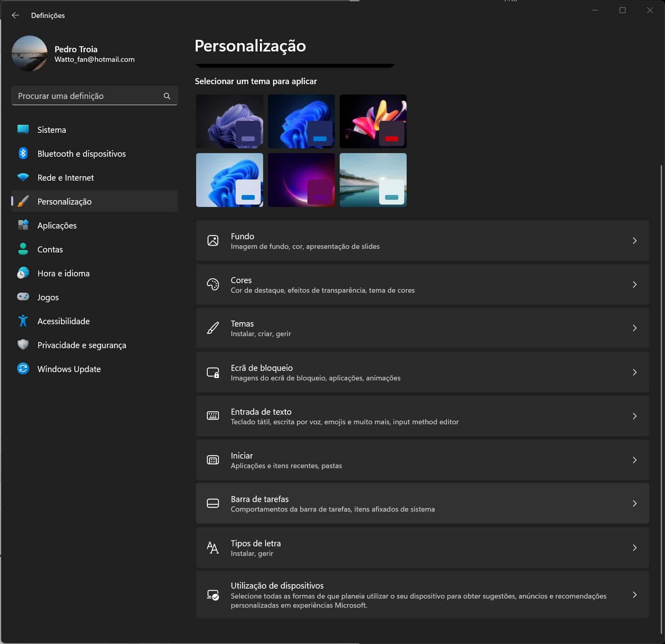Click the Personalização paintbrush sidebar icon
The width and height of the screenshot is (665, 644).
pyautogui.click(x=23, y=201)
